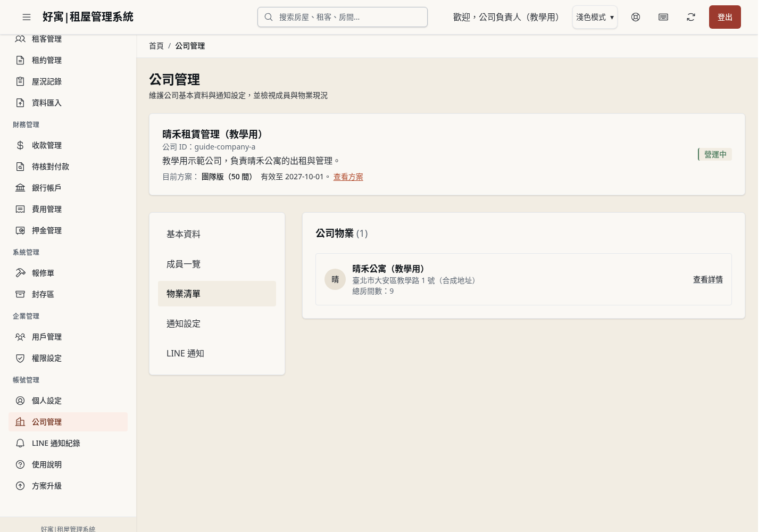Viewport: 766px width, 532px height.
Task: Click the search magnifier icon
Action: point(269,17)
